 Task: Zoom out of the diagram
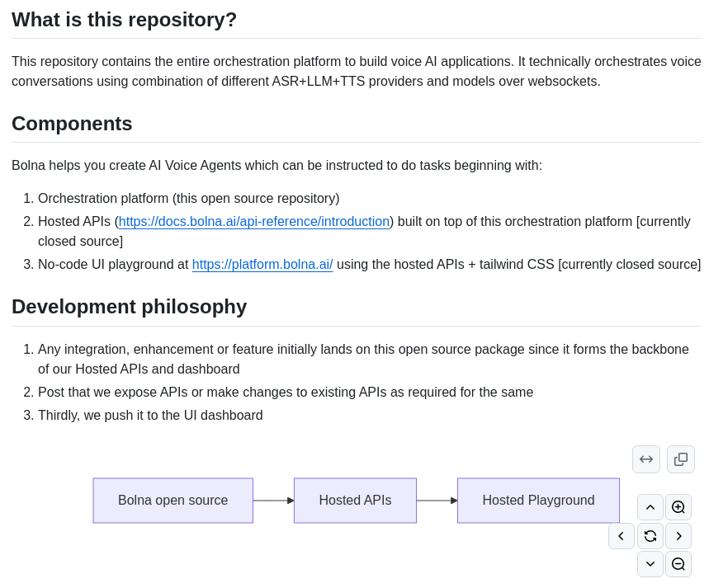point(678,564)
